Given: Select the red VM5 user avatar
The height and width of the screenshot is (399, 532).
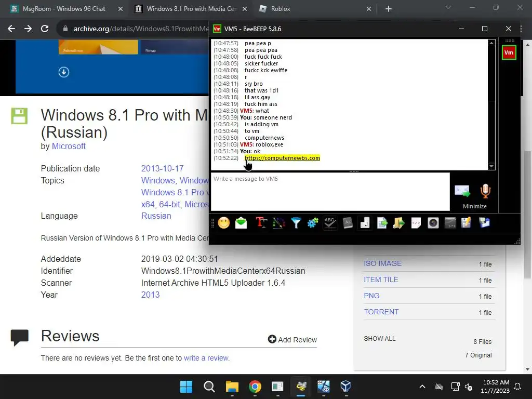Looking at the screenshot, I should tap(509, 52).
